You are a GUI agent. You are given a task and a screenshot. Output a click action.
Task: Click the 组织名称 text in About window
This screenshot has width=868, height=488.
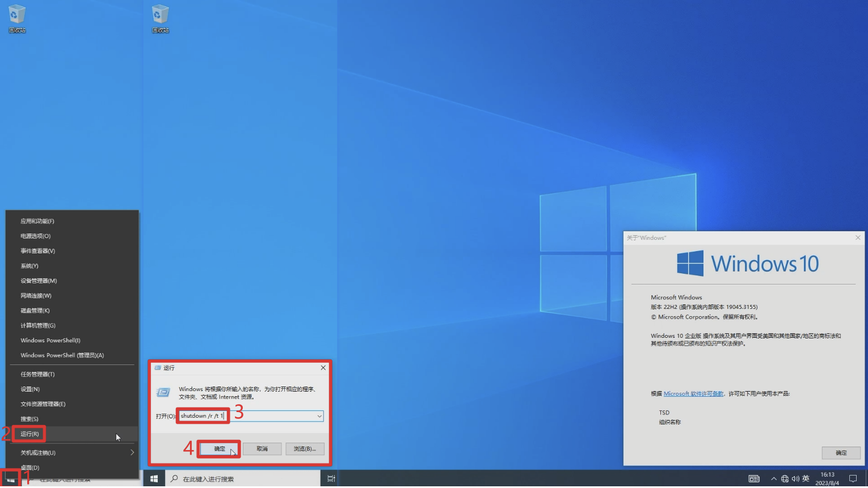click(670, 422)
